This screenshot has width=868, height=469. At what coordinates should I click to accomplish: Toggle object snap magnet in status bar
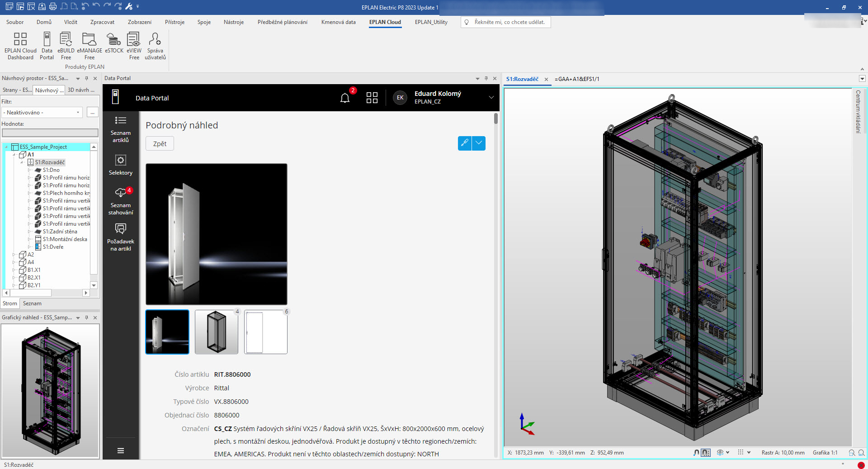696,452
